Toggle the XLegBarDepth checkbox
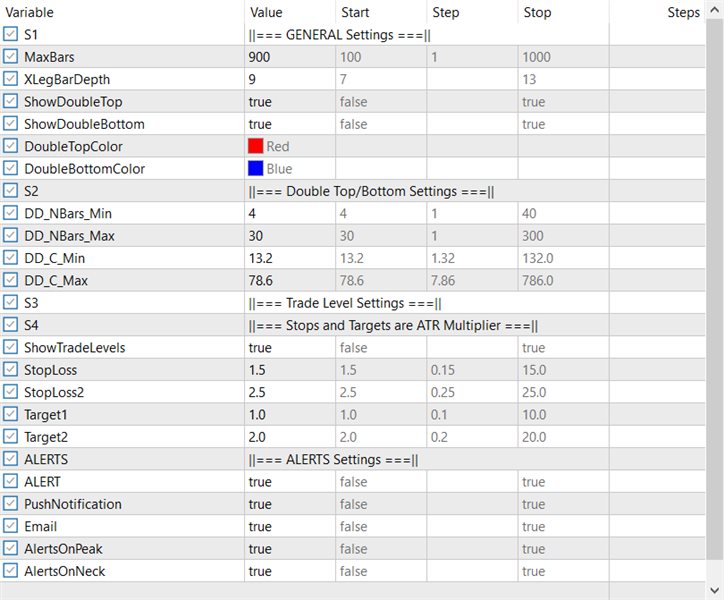The height and width of the screenshot is (600, 724). (10, 79)
